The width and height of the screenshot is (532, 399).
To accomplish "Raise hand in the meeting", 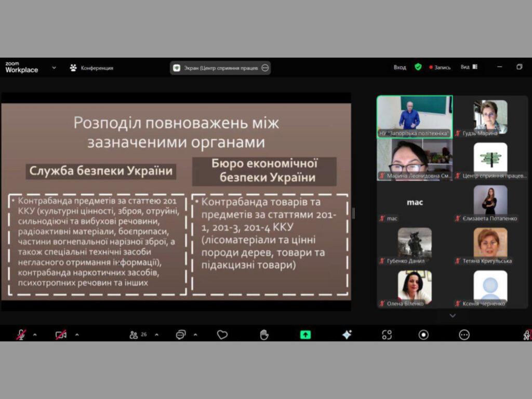I will coord(264,335).
